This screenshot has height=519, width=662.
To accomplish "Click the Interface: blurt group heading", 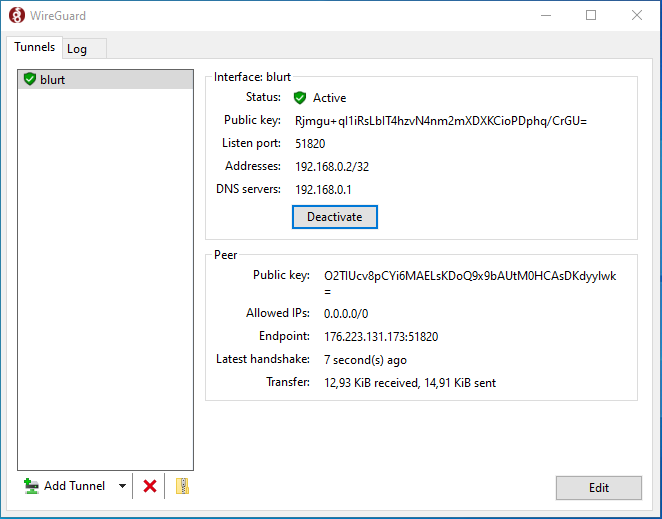I will [x=252, y=77].
